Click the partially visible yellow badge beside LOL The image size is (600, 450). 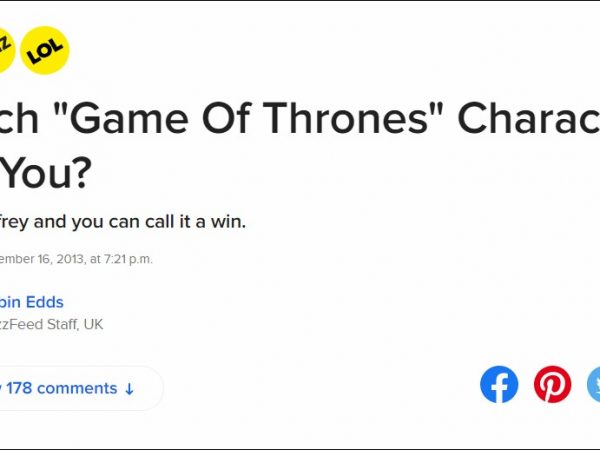click(x=5, y=50)
